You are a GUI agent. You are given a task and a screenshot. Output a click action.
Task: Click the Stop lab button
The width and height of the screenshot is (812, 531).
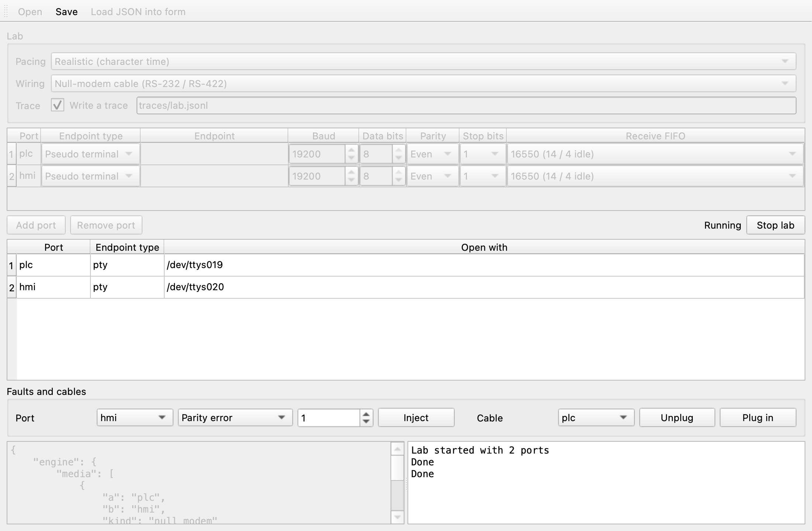pos(775,225)
